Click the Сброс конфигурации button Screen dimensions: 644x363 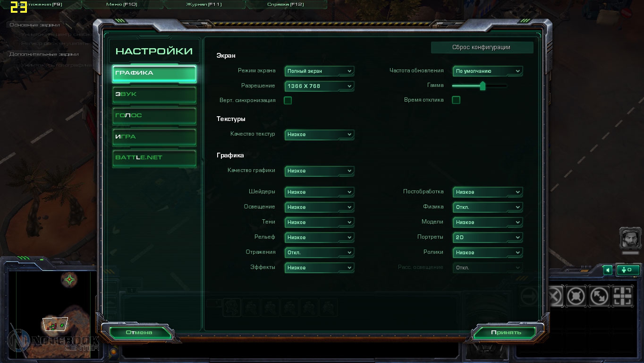point(482,47)
